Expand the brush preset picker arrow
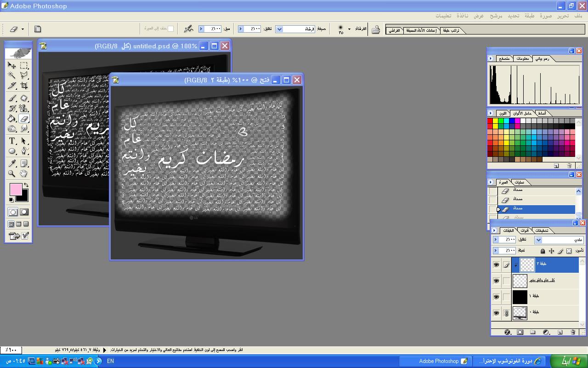Screen dimensions: 588x368 coord(349,29)
